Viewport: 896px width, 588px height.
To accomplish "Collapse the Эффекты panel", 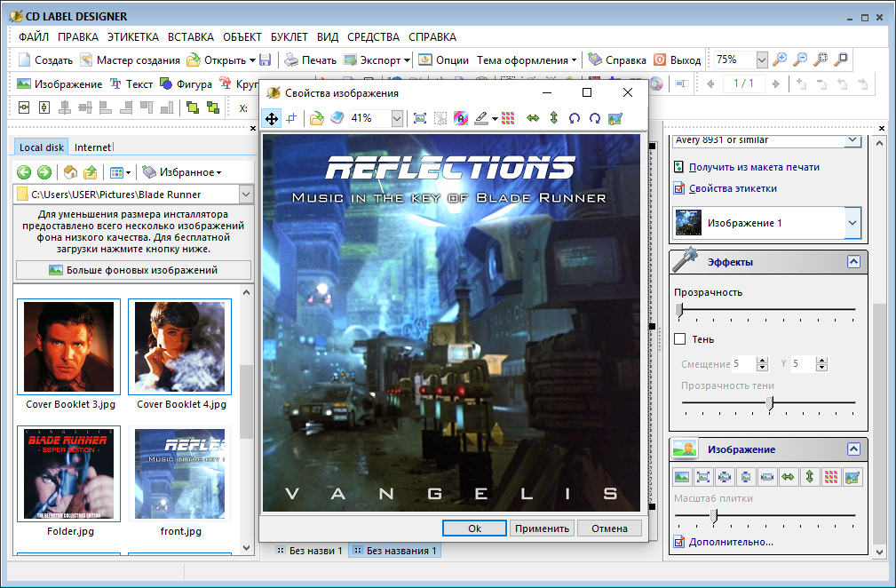I will [x=853, y=262].
